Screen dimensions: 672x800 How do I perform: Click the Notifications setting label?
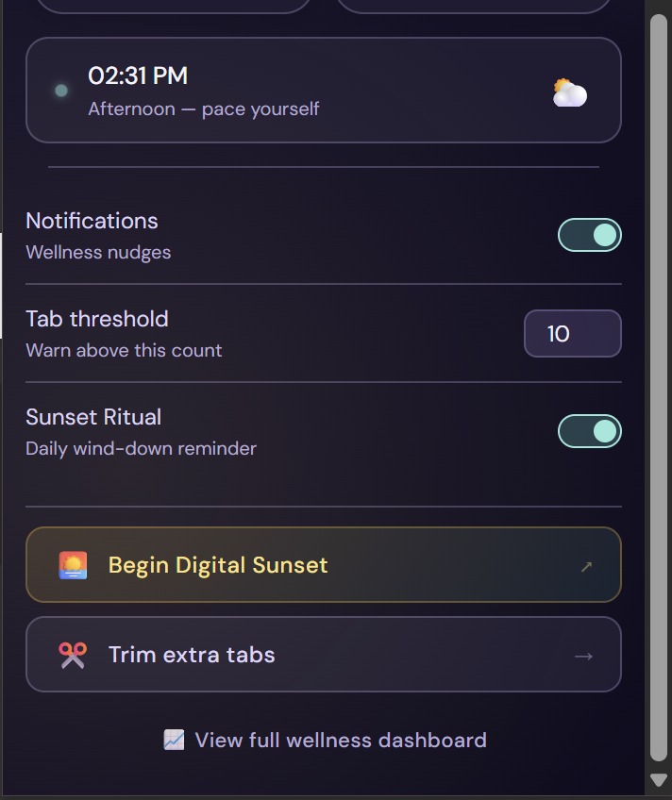click(92, 221)
